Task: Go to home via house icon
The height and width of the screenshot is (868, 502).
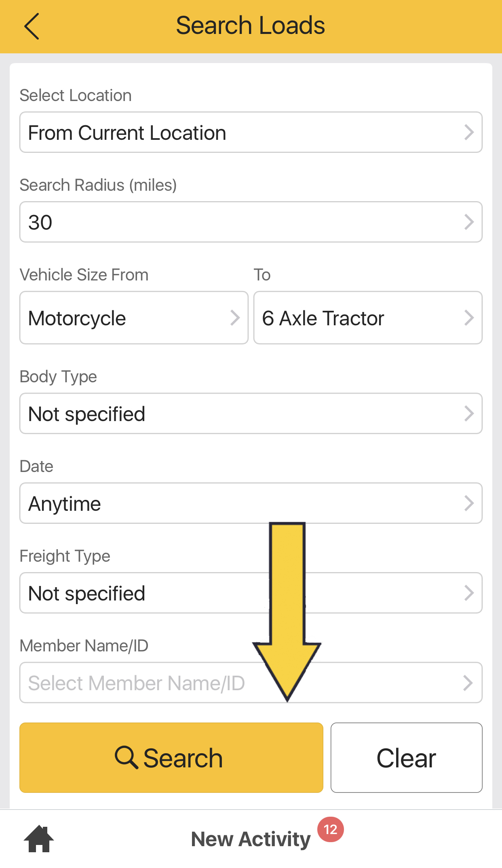Action: pos(39,839)
